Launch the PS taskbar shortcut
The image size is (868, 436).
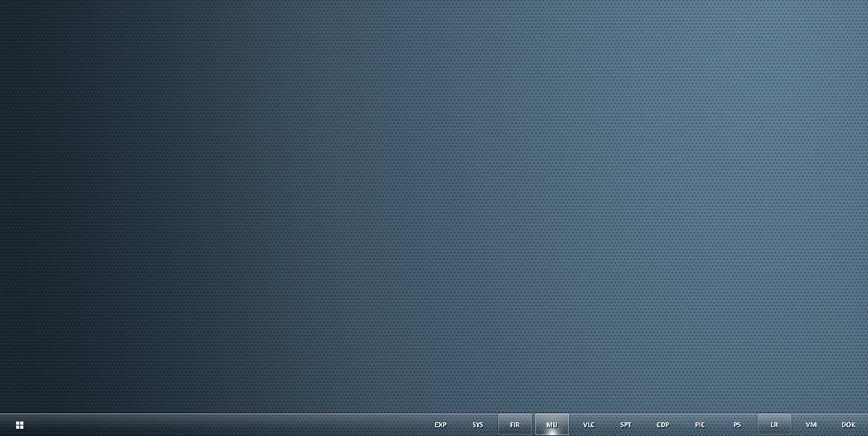click(x=737, y=425)
